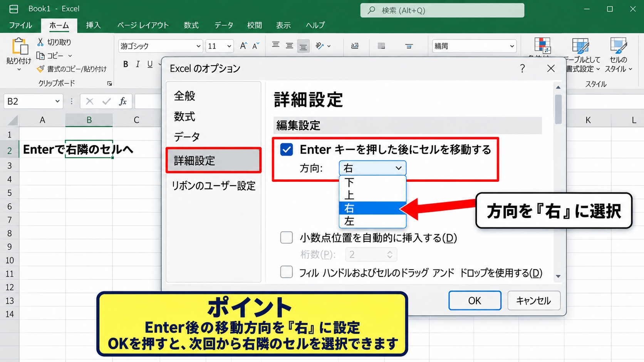The height and width of the screenshot is (362, 644).
Task: Select column header A
Action: (42, 120)
